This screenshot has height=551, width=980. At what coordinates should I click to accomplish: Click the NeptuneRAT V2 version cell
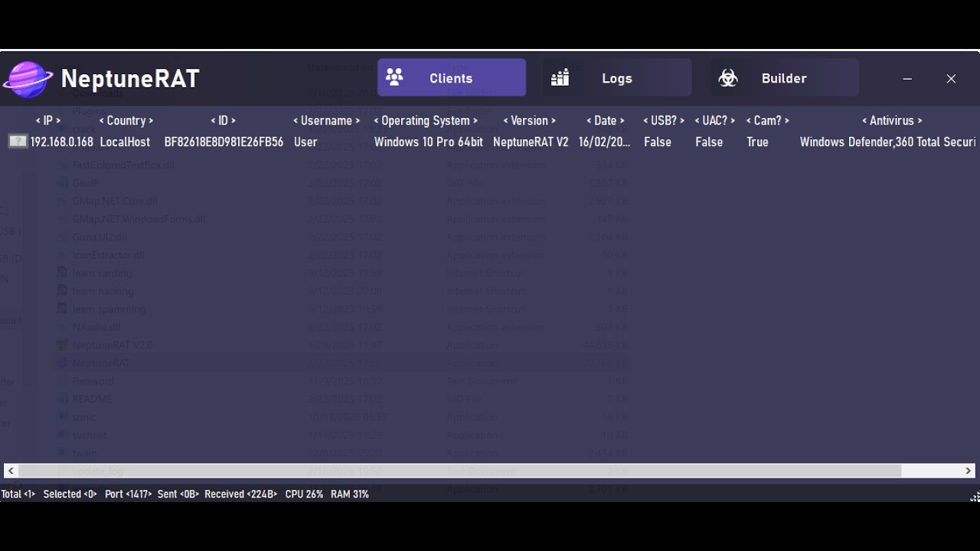531,142
